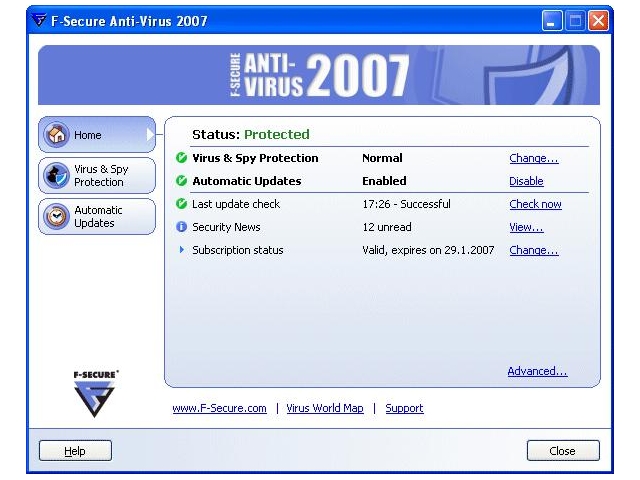The image size is (640, 480).
Task: Click the 'Virus & Spy Protection' bold row label
Action: pyautogui.click(x=255, y=158)
